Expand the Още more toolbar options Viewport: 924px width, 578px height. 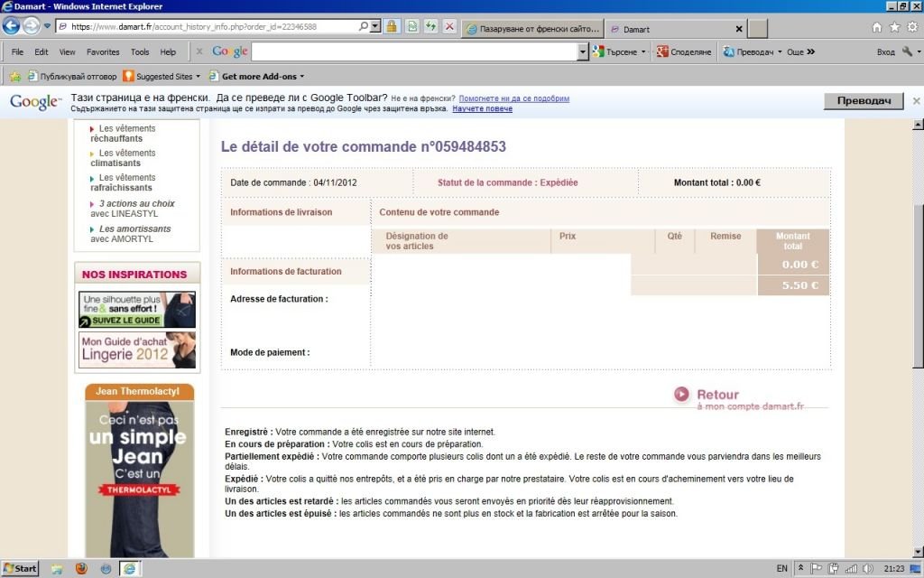pyautogui.click(x=801, y=51)
